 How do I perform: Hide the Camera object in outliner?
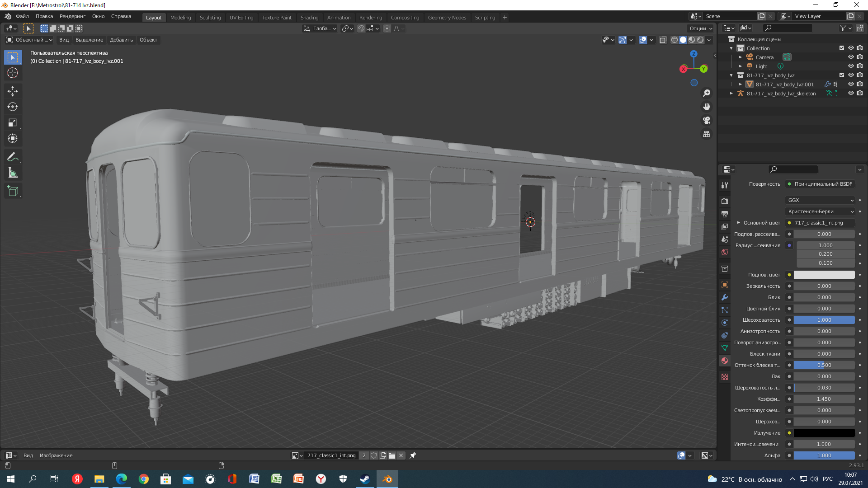pyautogui.click(x=851, y=57)
